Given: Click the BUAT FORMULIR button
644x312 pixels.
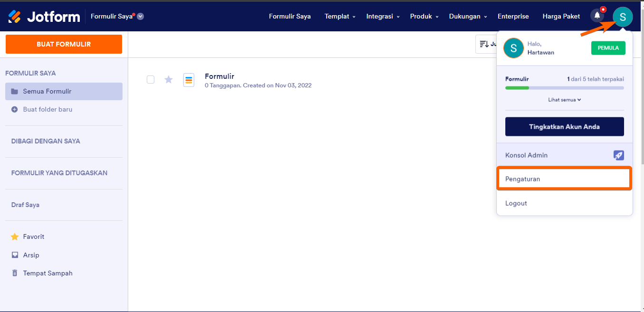Looking at the screenshot, I should [64, 44].
